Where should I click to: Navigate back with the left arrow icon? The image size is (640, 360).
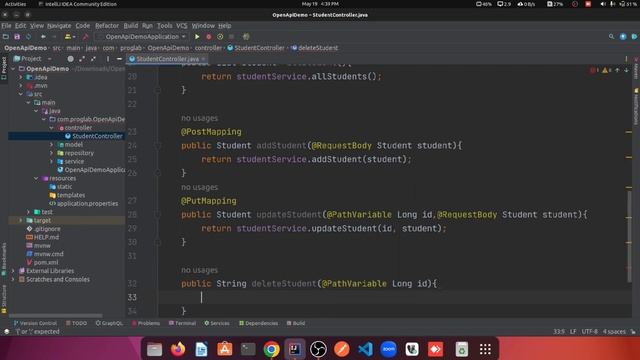point(43,37)
